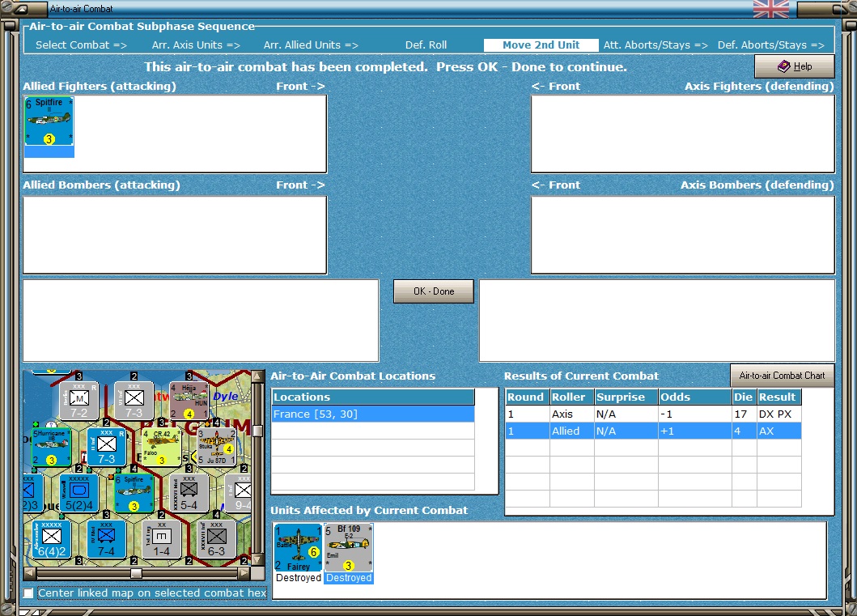The height and width of the screenshot is (616, 857).
Task: Select the II Inf 7-3 blue corps counter
Action: tap(107, 447)
